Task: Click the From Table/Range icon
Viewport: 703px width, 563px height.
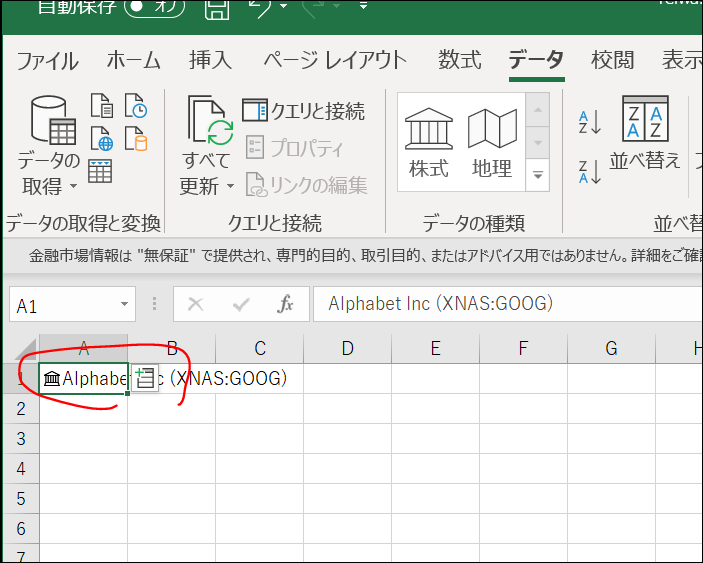Action: coord(100,171)
